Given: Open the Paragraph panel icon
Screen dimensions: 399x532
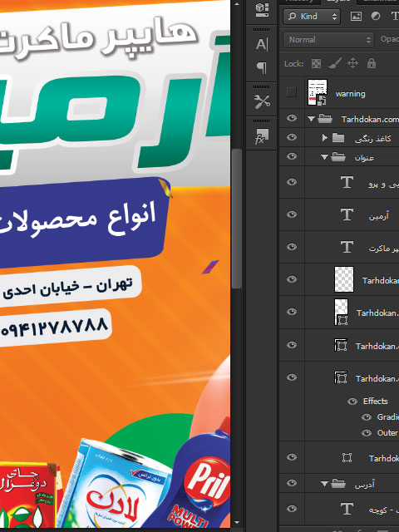Looking at the screenshot, I should (x=262, y=67).
